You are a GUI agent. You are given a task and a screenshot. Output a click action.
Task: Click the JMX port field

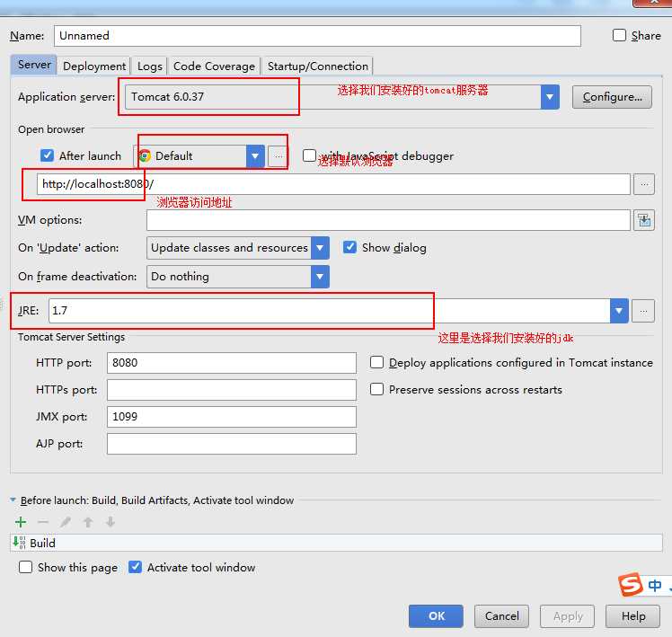232,417
